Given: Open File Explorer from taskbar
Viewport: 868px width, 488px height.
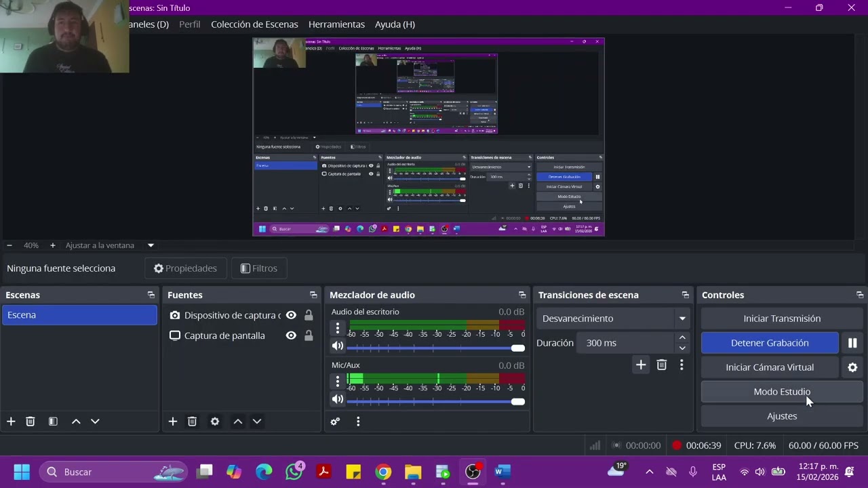Looking at the screenshot, I should (x=413, y=472).
